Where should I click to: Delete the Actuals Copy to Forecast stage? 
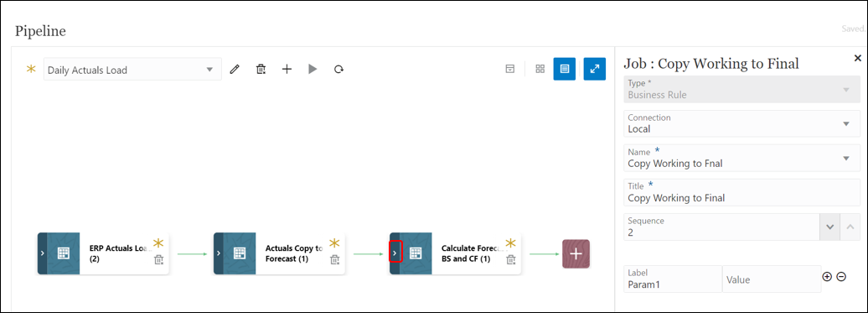(334, 259)
